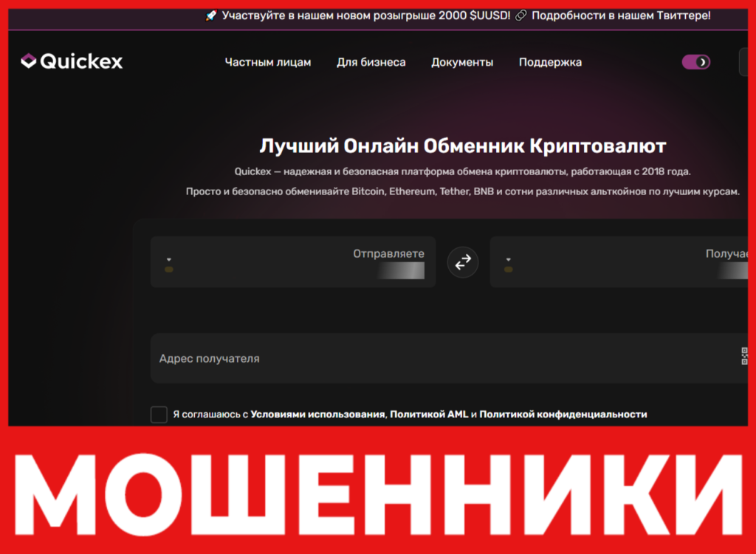This screenshot has width=756, height=554.
Task: Open the Поддержка menu
Action: coord(550,63)
